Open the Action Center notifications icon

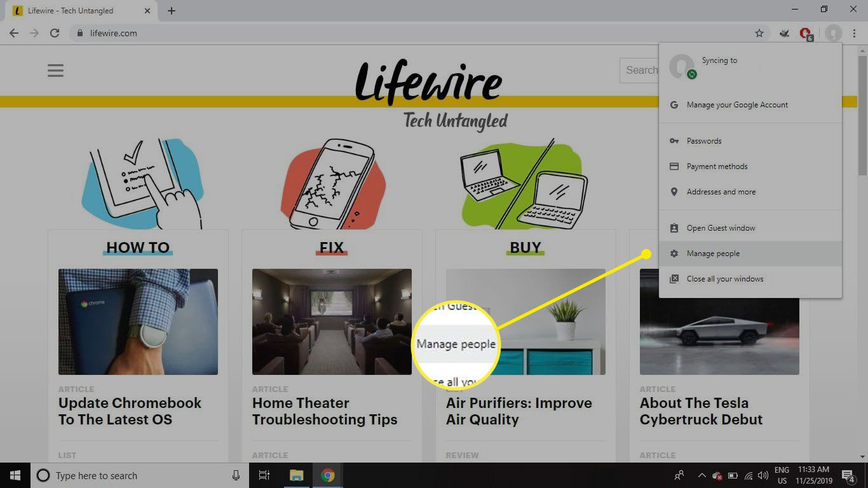(848, 475)
